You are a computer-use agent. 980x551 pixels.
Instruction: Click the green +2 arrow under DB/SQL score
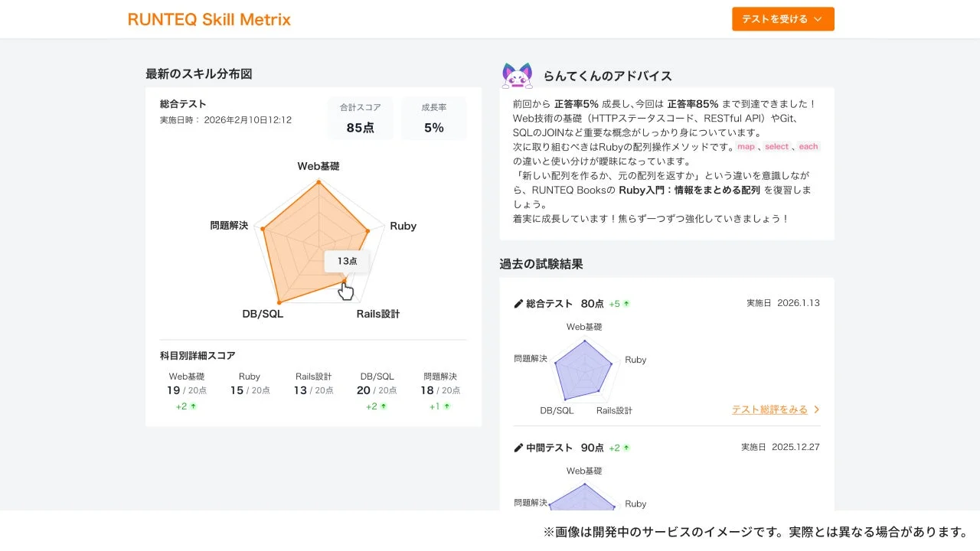pyautogui.click(x=383, y=406)
